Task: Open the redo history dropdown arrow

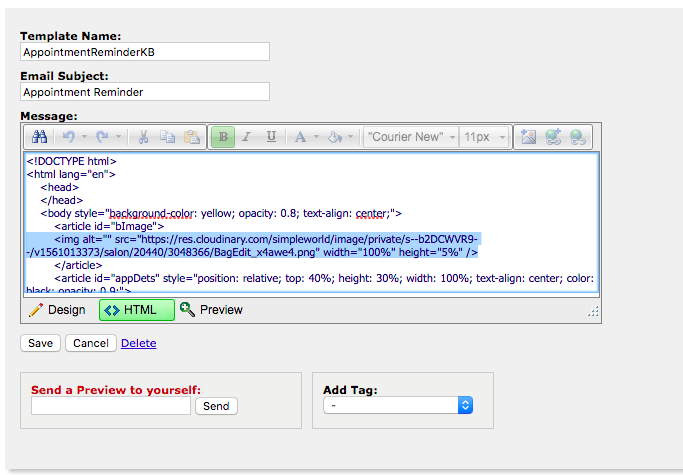Action: [x=118, y=137]
